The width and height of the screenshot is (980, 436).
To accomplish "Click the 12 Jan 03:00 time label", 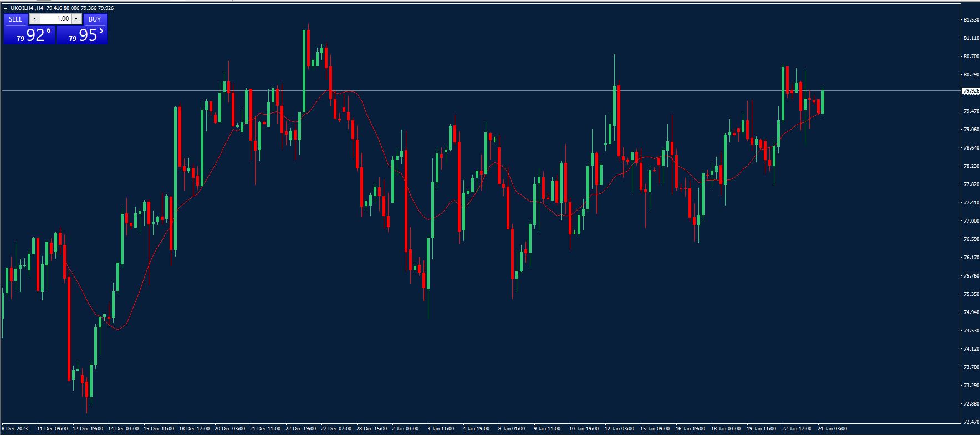I will (619, 428).
